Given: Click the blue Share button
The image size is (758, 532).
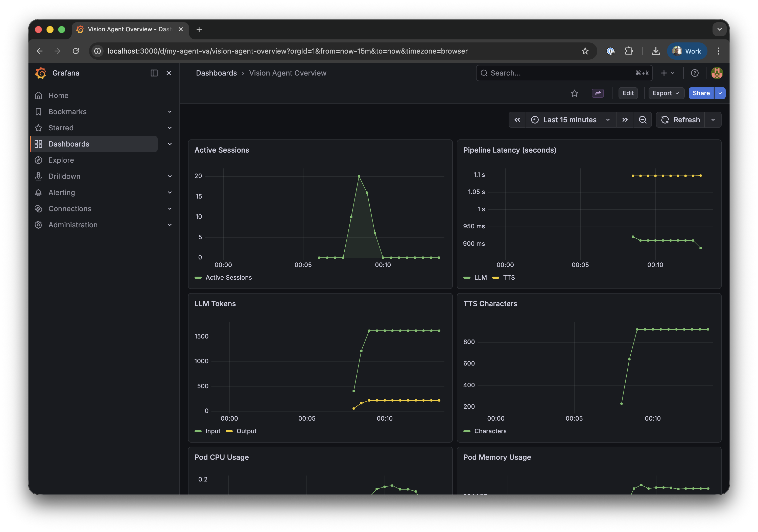Looking at the screenshot, I should click(701, 93).
